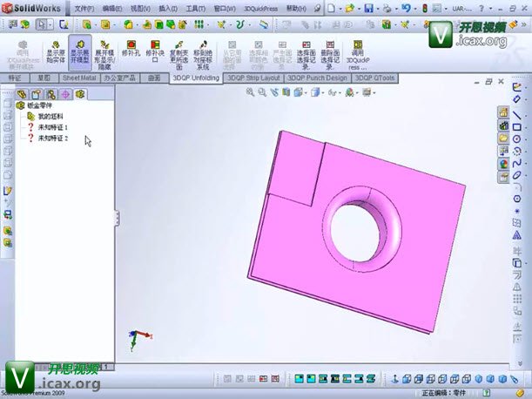This screenshot has width=532, height=399.
Task: Click the 移到绝对座标系统 move to absolute coordinates tool
Action: pyautogui.click(x=203, y=55)
